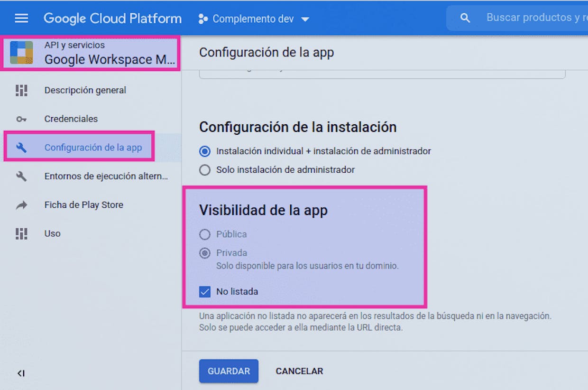Click the GUARDAR button
This screenshot has width=588, height=390.
pos(229,371)
